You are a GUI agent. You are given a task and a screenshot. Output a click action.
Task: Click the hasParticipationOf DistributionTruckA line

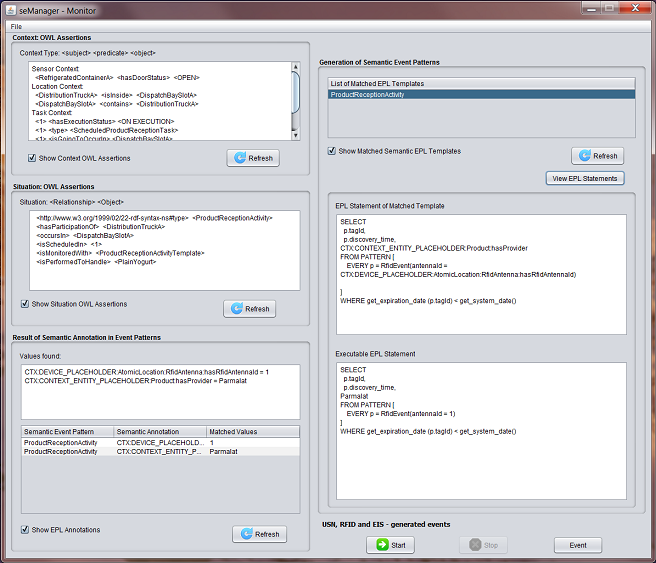[101, 227]
